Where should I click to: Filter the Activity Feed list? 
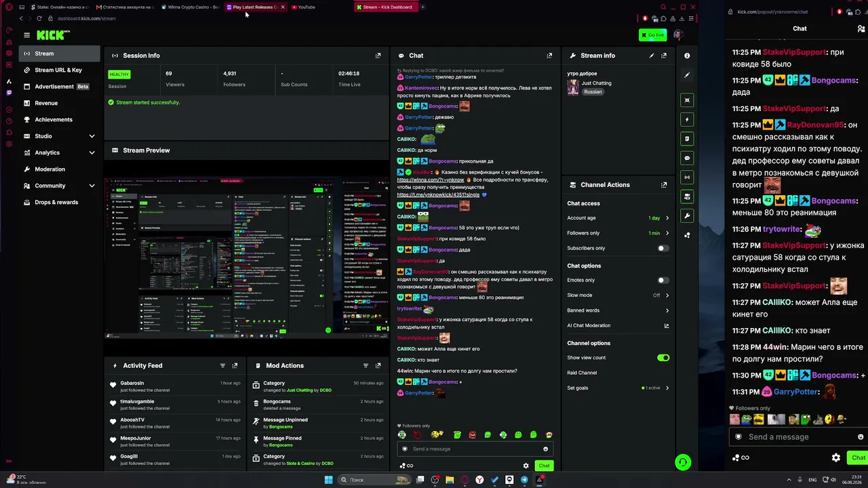tap(222, 365)
